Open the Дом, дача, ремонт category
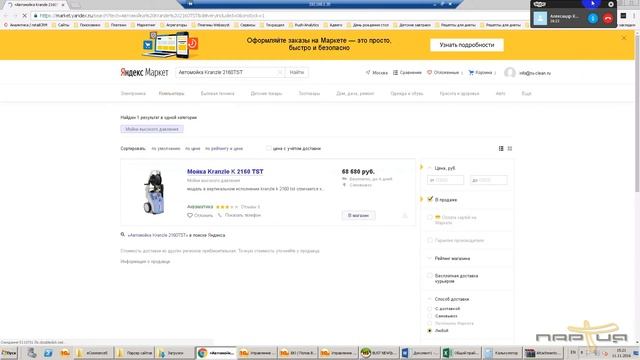Screen dimensions: 640x360 [x=355, y=93]
